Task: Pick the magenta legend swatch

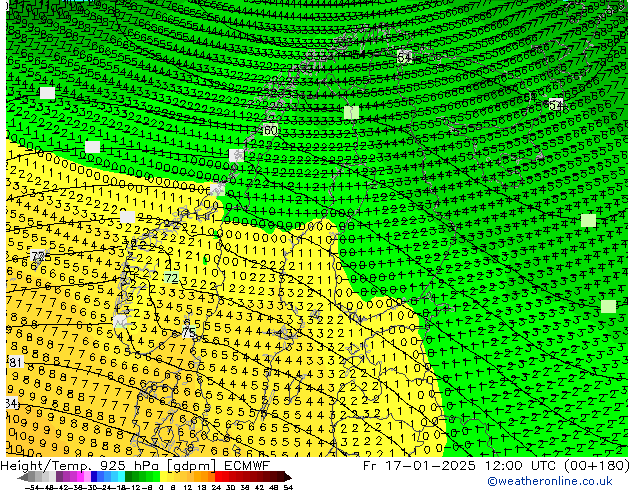Action: pos(80,477)
